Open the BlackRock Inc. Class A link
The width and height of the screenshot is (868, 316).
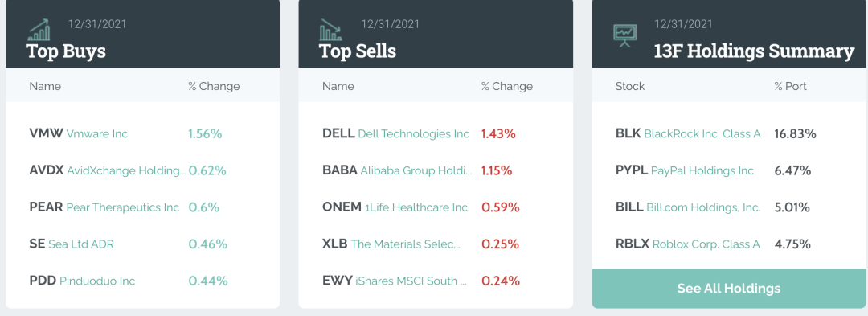(x=702, y=134)
